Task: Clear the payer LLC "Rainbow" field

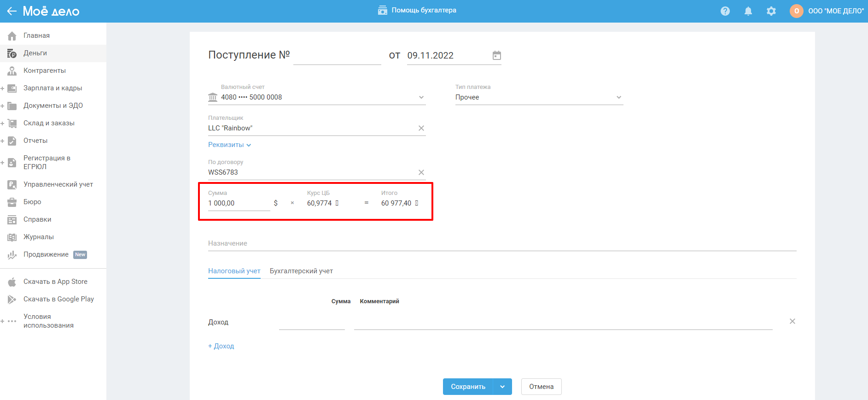Action: (421, 128)
